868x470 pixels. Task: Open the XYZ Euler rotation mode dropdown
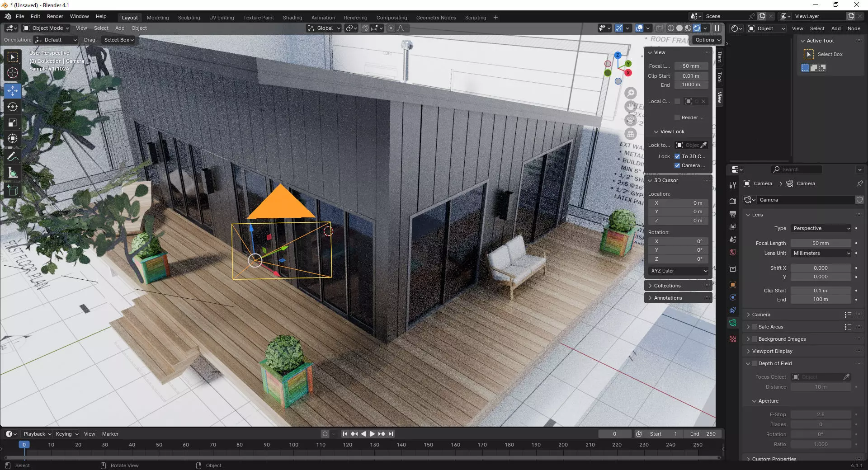click(x=678, y=271)
